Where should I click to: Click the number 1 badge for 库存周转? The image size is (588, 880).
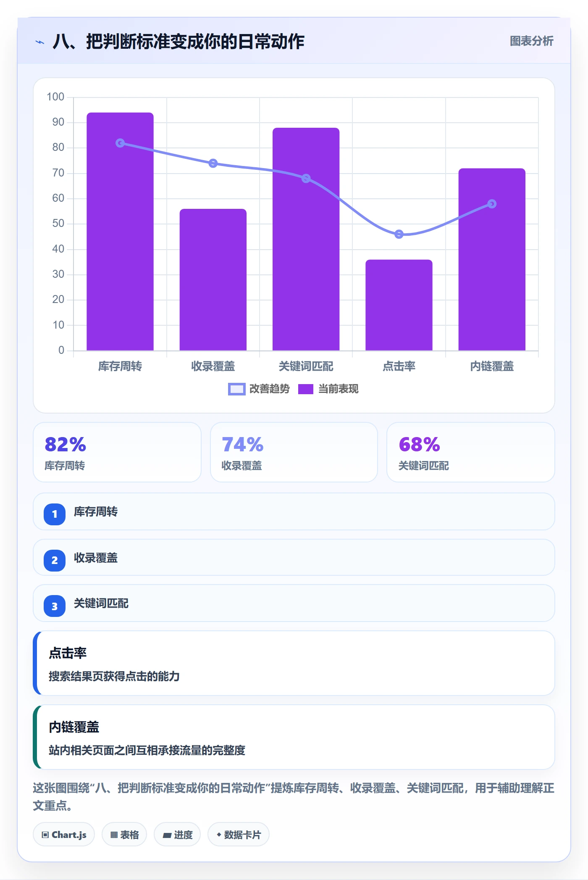(x=55, y=514)
